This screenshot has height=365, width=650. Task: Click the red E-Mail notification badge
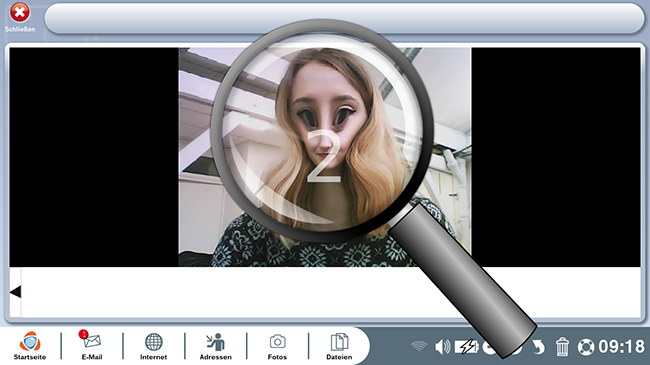coord(83,334)
